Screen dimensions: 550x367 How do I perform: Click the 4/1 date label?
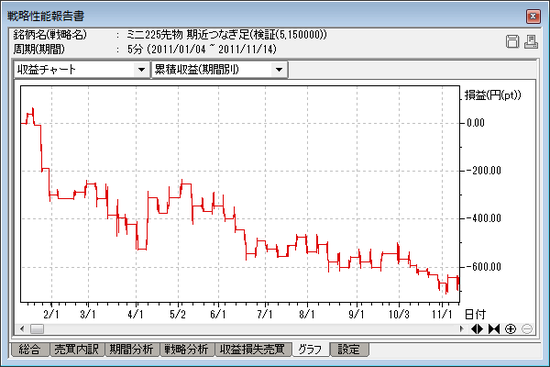135,314
